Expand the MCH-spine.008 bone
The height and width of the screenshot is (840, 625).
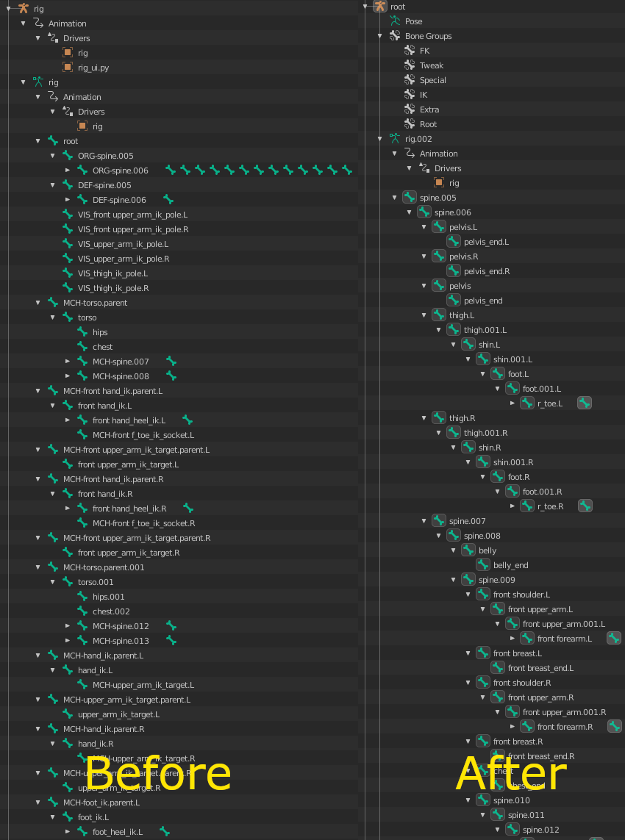tap(68, 376)
